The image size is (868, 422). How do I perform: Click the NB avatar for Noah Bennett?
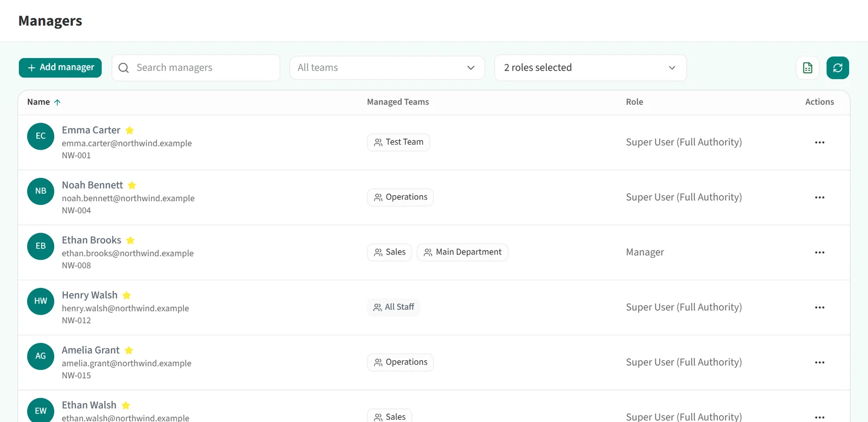click(x=41, y=191)
